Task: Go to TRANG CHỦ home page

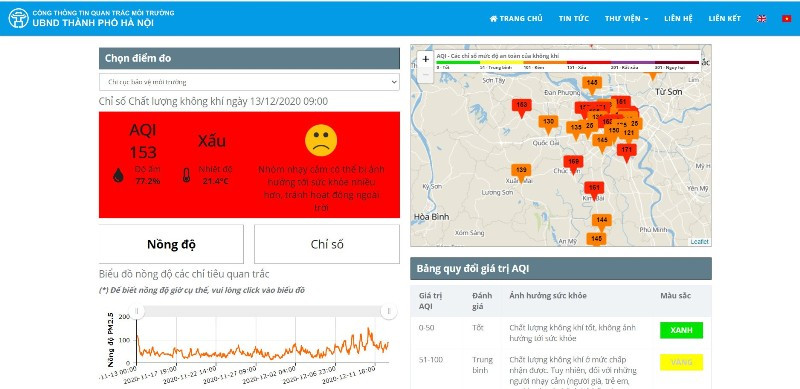Action: pyautogui.click(x=516, y=18)
